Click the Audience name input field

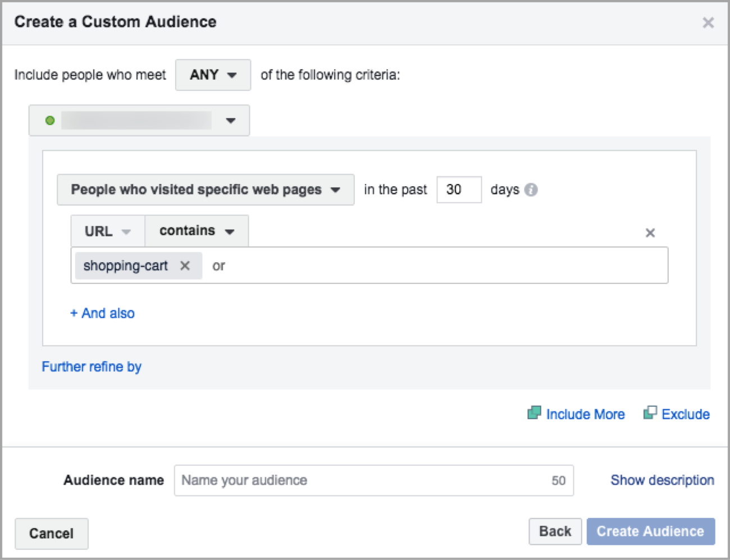[374, 480]
